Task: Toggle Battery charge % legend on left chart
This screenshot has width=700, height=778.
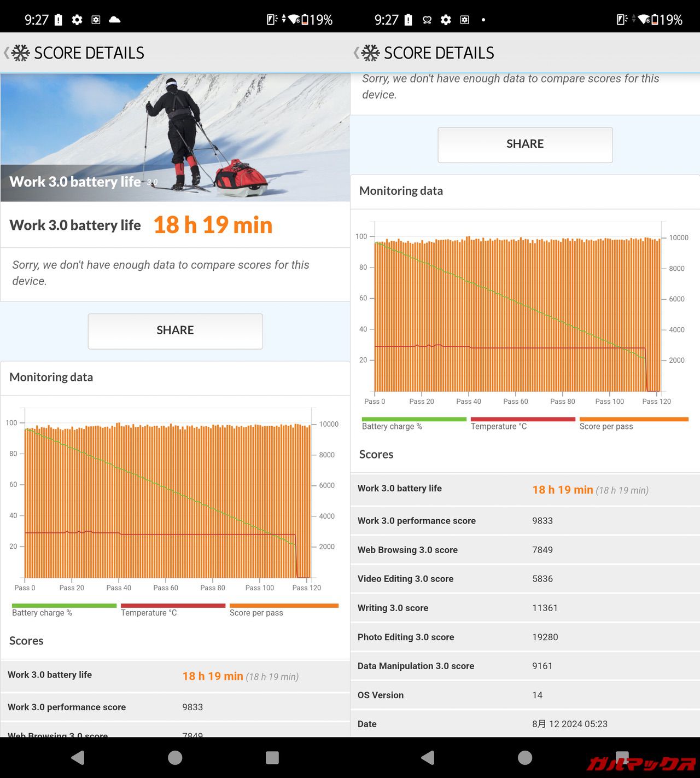Action: (x=64, y=610)
